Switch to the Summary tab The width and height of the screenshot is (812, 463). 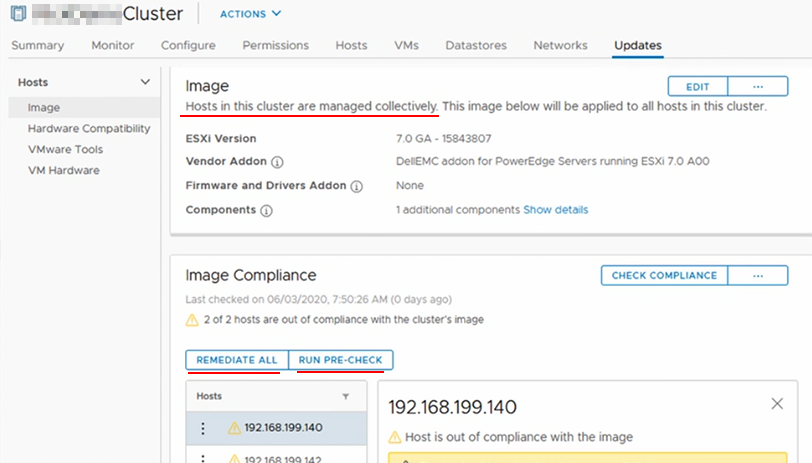[x=38, y=46]
